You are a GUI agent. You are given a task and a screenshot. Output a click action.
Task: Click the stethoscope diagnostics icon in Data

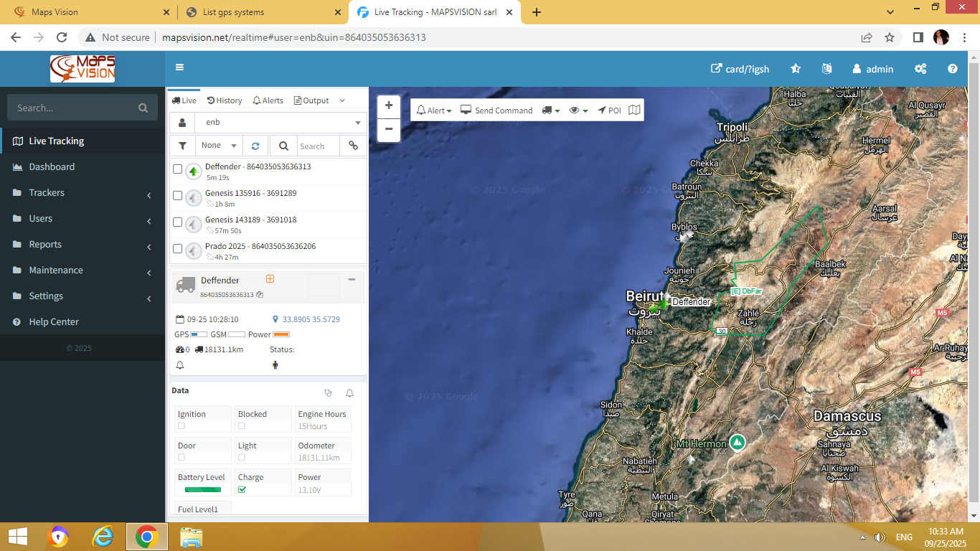click(x=329, y=393)
